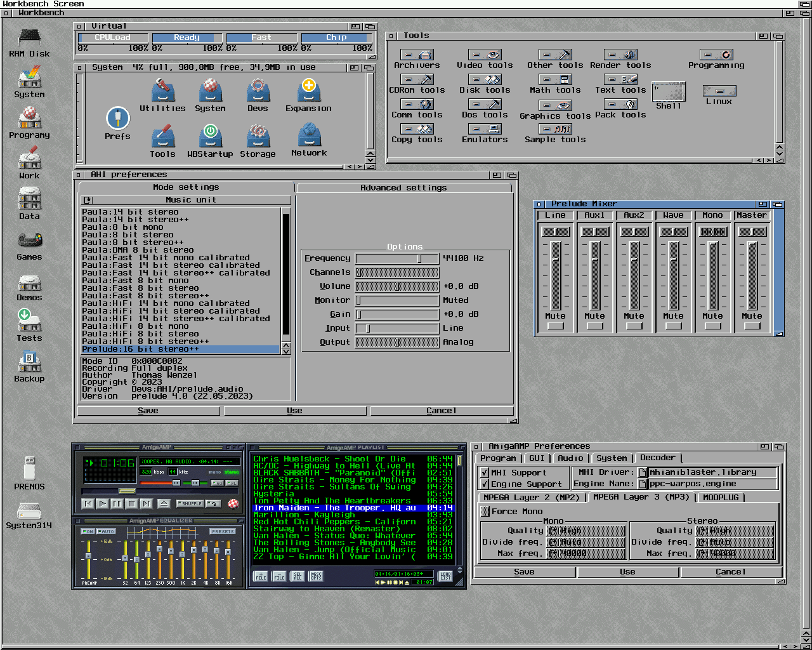The height and width of the screenshot is (650, 812).
Task: Open the Backup disk icon
Action: [x=29, y=362]
